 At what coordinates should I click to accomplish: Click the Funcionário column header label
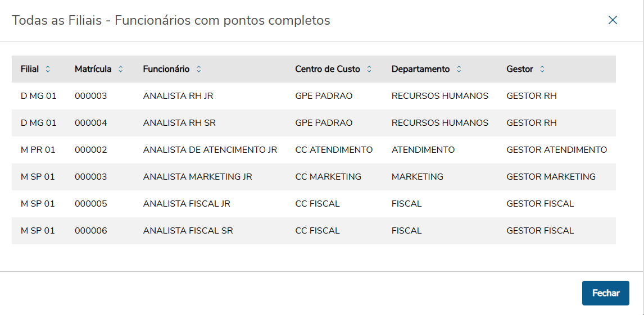tap(166, 69)
